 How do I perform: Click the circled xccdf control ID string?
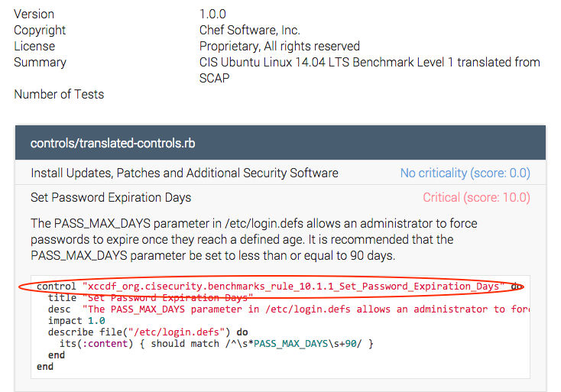click(x=293, y=287)
